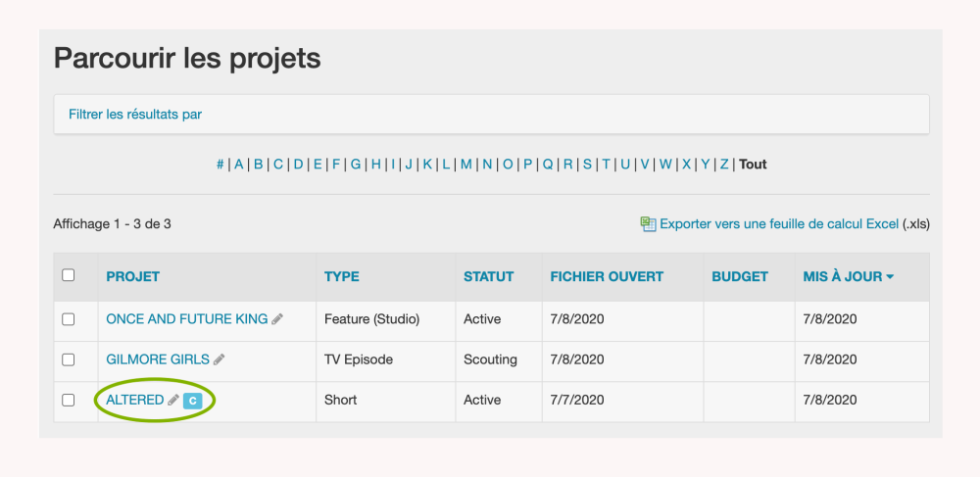Filter projects by the # symbol
The width and height of the screenshot is (980, 477).
coord(220,165)
